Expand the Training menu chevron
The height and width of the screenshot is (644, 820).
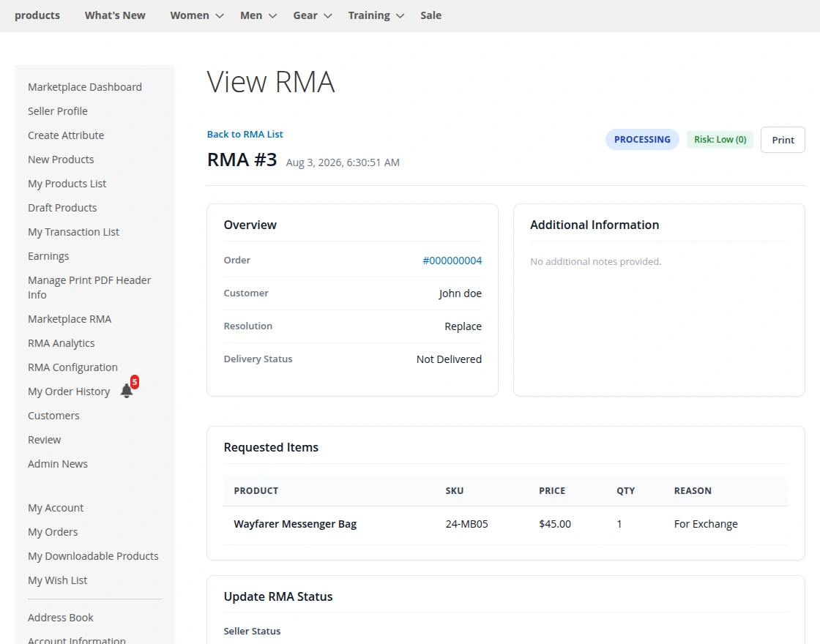(400, 15)
